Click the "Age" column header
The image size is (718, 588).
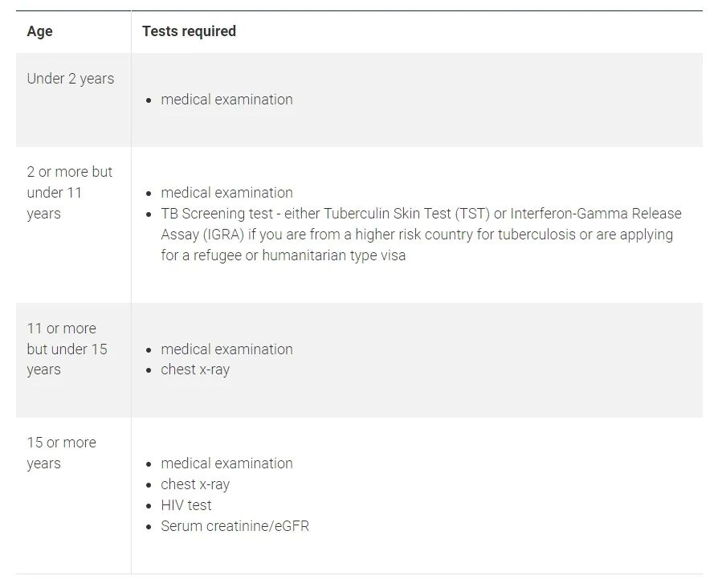[x=39, y=31]
